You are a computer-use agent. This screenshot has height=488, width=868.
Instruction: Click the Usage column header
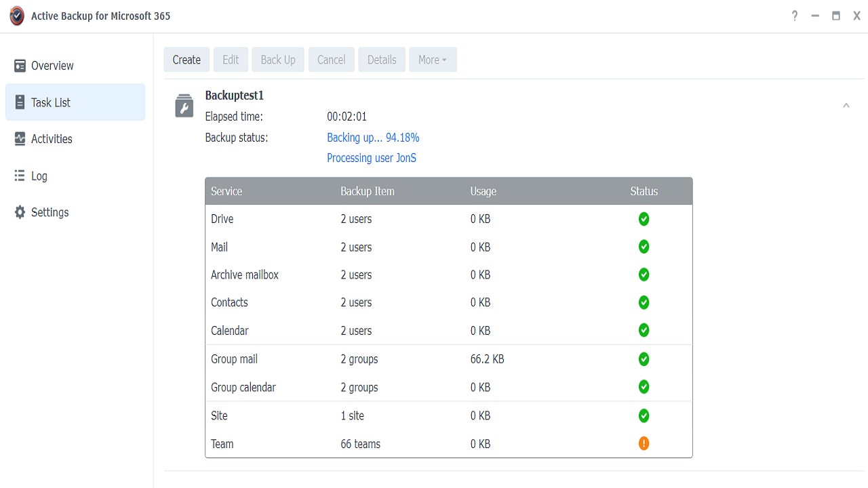(483, 191)
